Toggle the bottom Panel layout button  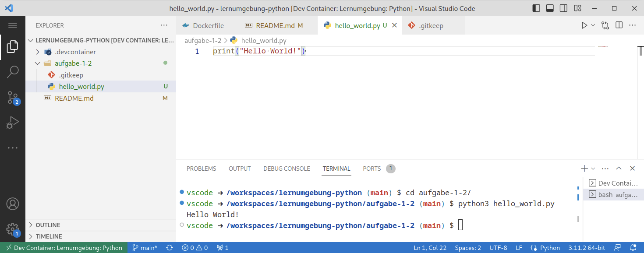pos(550,8)
